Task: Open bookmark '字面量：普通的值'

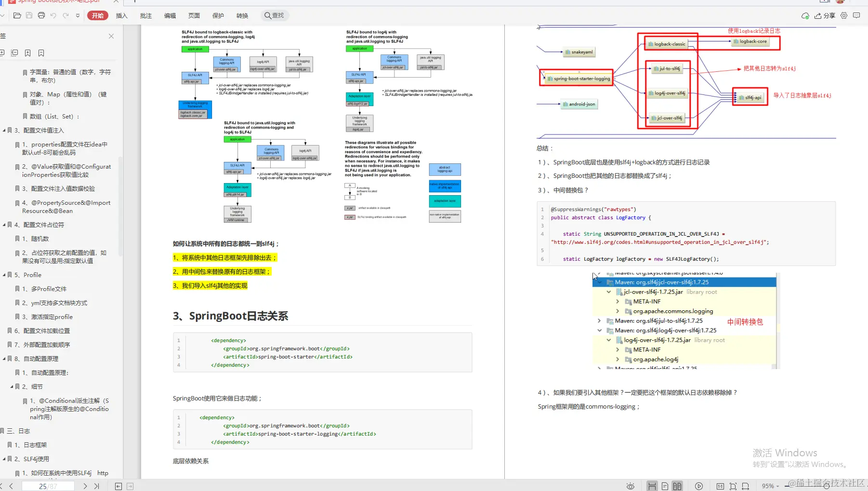Action: pos(70,76)
